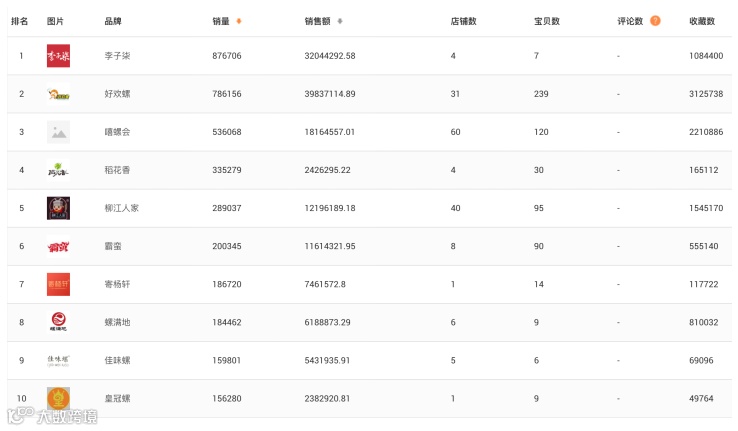Click the 店铺数 column header

(464, 21)
